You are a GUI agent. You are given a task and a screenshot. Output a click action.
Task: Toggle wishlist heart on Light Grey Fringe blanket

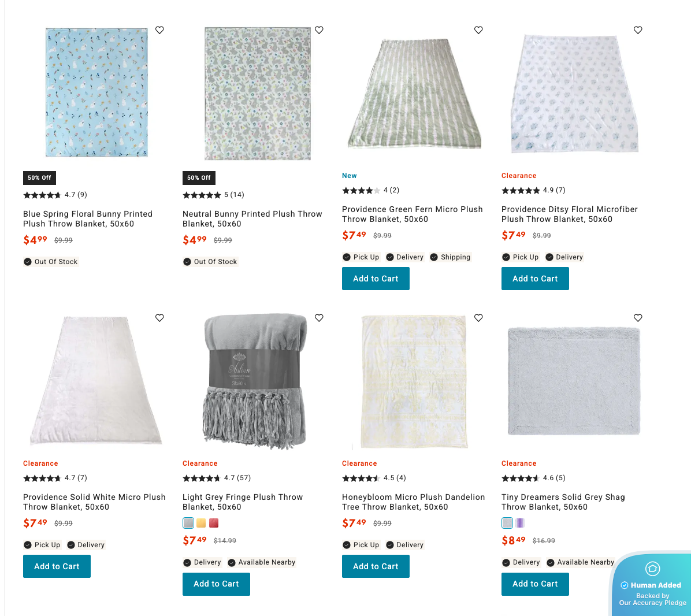point(319,318)
